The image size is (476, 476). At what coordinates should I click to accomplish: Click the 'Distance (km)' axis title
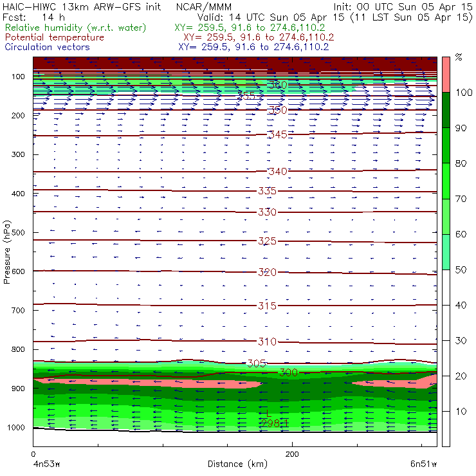[237, 464]
